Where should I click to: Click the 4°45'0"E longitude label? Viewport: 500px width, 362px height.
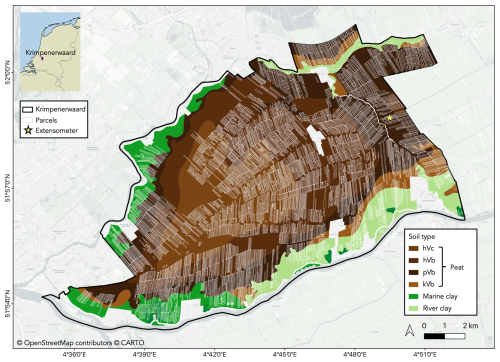tap(285, 354)
